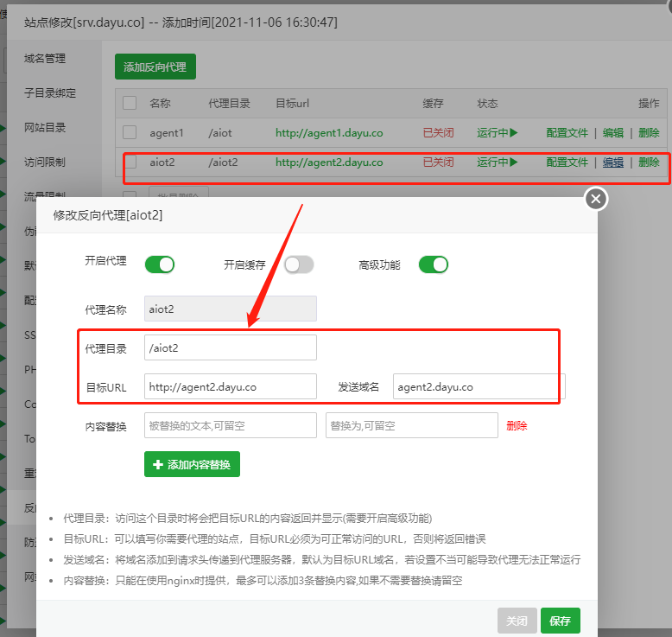Click 添加反向代理 button

pos(155,67)
